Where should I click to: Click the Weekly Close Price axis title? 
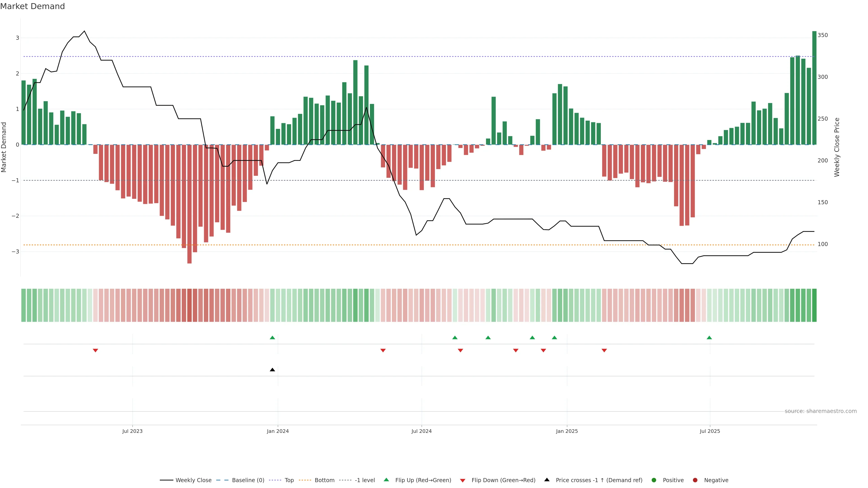tap(837, 147)
